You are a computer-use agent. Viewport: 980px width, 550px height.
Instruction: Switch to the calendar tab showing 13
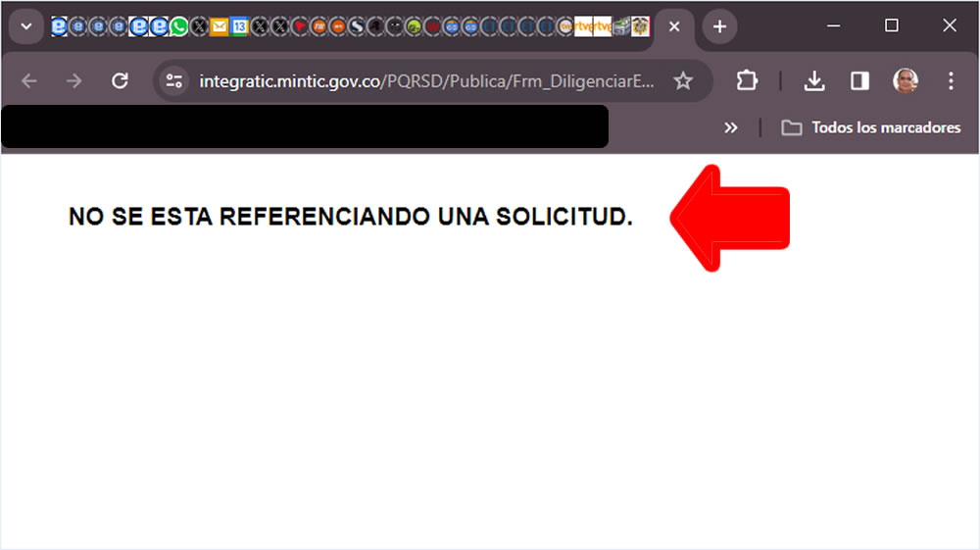point(239,26)
